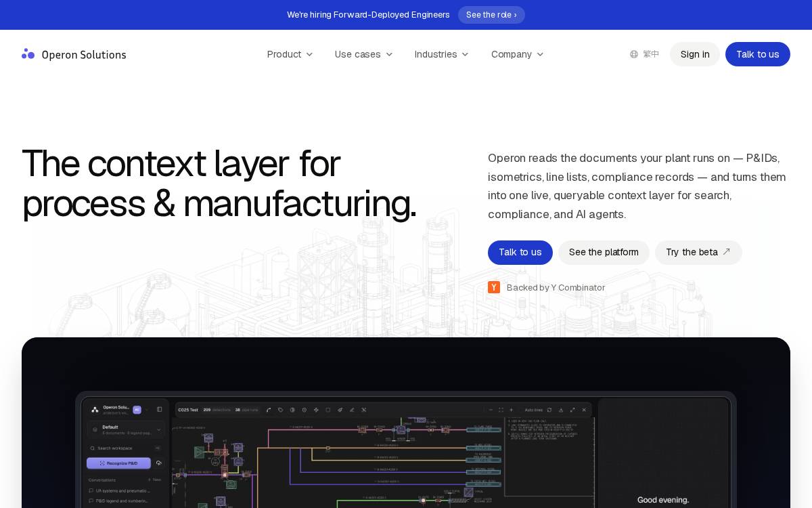This screenshot has height=508, width=812.
Task: Toggle the Auto lines option
Action: [x=533, y=410]
